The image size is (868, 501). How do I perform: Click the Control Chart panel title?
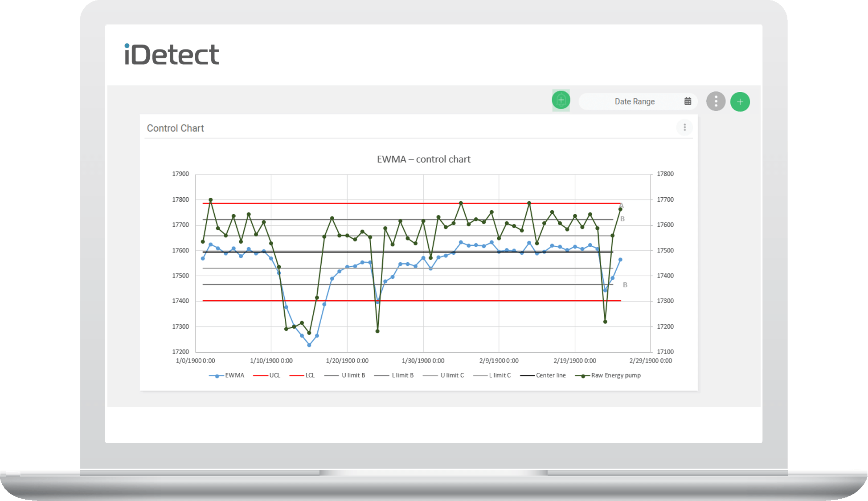point(175,128)
